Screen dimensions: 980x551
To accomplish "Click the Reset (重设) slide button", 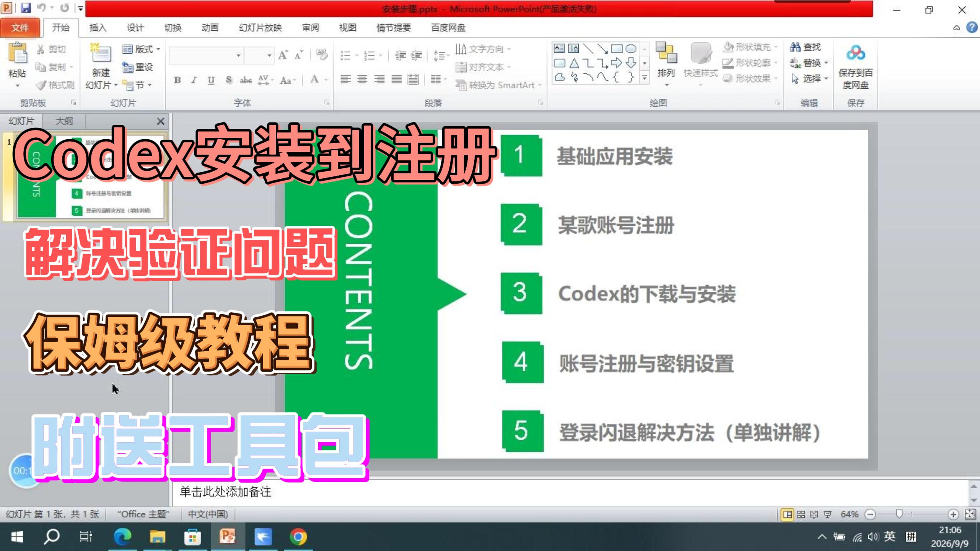I will point(138,67).
